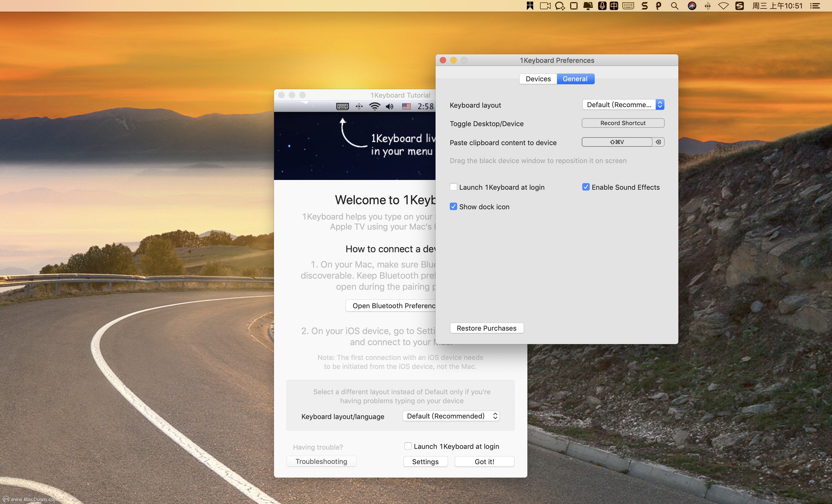832x504 pixels.
Task: Click the ⇧⌘V paste shortcut field
Action: [617, 142]
